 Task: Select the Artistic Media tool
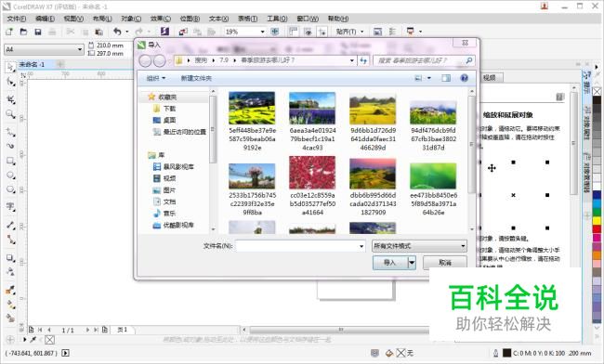point(10,146)
